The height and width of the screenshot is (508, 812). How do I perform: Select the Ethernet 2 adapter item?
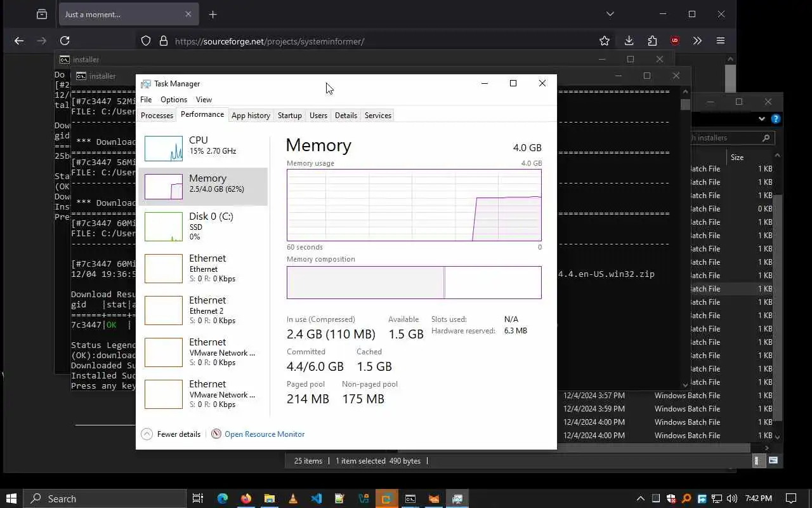point(203,310)
